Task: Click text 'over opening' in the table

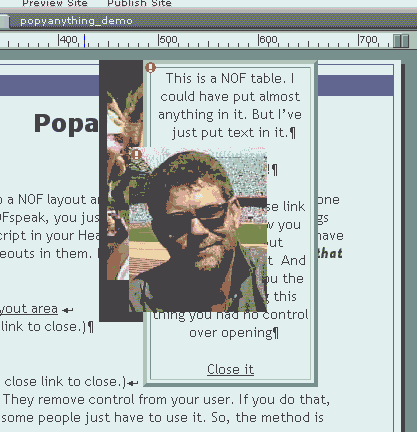Action: (231, 333)
